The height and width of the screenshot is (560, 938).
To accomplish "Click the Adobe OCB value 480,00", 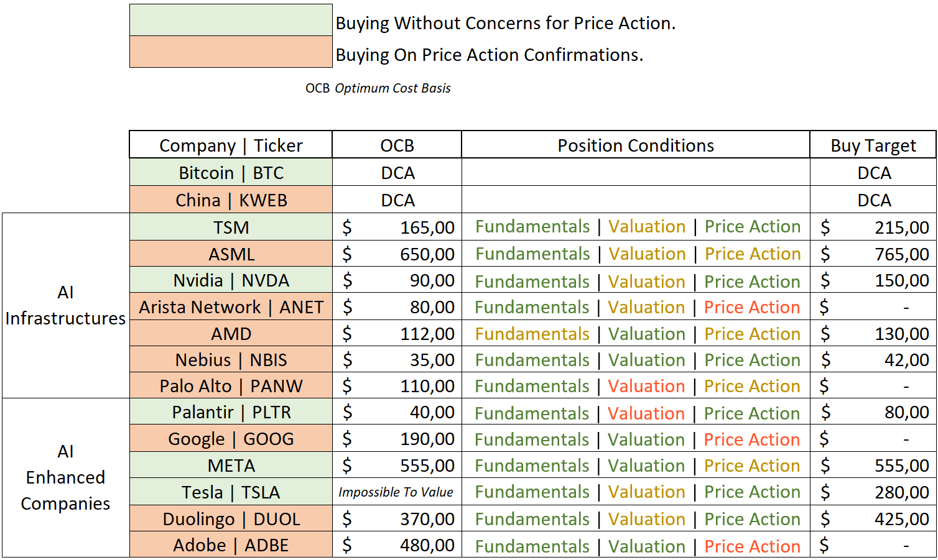I will tap(427, 545).
